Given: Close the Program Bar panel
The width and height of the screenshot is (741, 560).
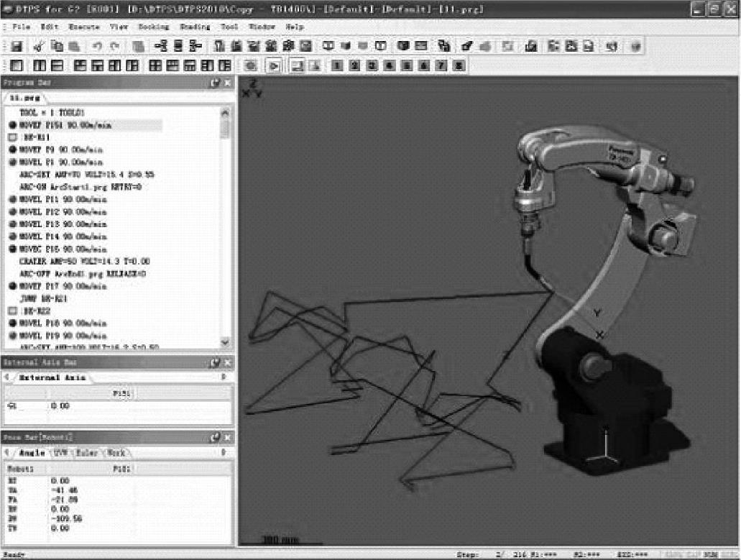Looking at the screenshot, I should pyautogui.click(x=228, y=83).
